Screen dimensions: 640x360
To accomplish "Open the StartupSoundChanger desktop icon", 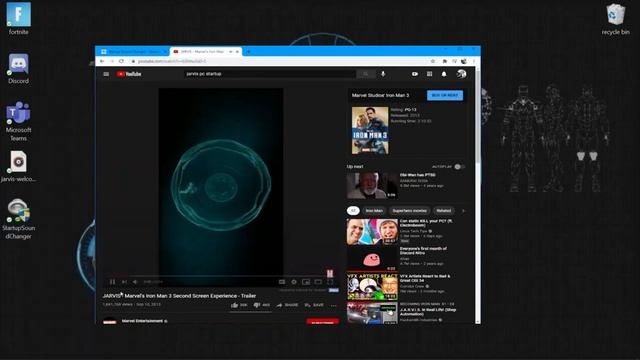I will point(18,219).
